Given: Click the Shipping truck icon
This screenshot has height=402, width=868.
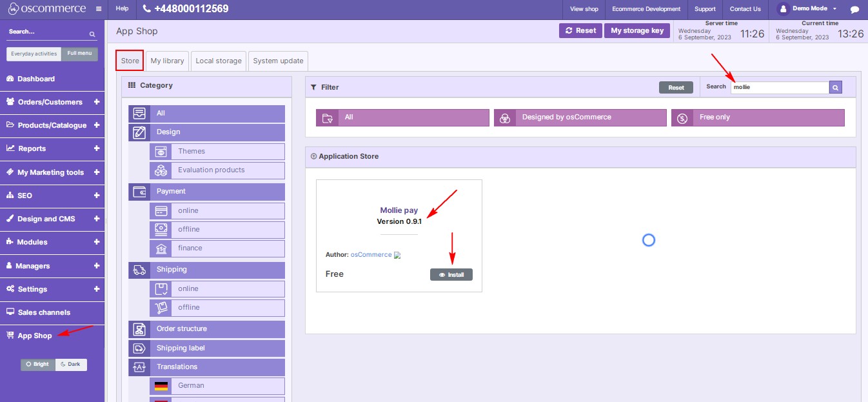Looking at the screenshot, I should [x=139, y=270].
